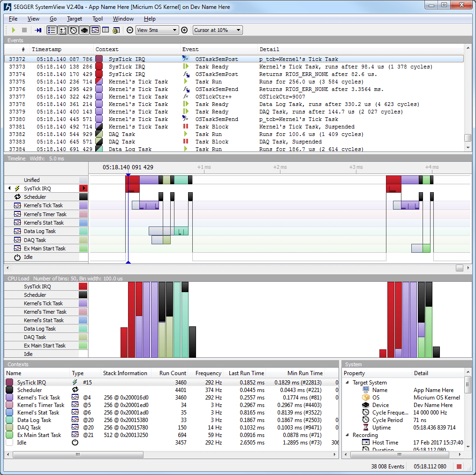The width and height of the screenshot is (476, 475).
Task: Zoom in the timeline with the plus icon
Action: 184,30
